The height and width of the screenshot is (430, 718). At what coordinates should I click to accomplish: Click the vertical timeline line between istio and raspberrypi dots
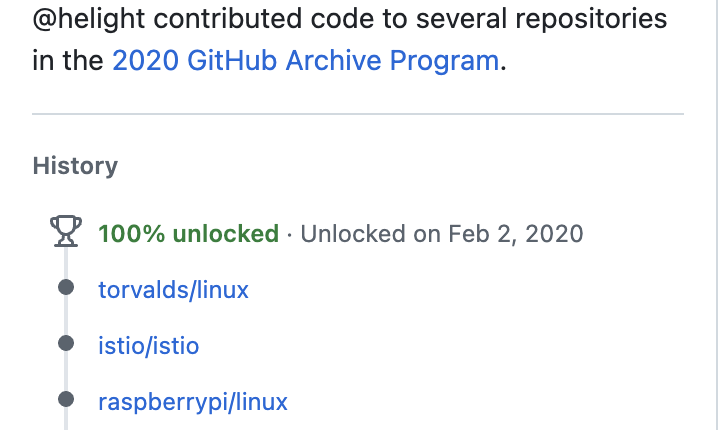[66, 372]
